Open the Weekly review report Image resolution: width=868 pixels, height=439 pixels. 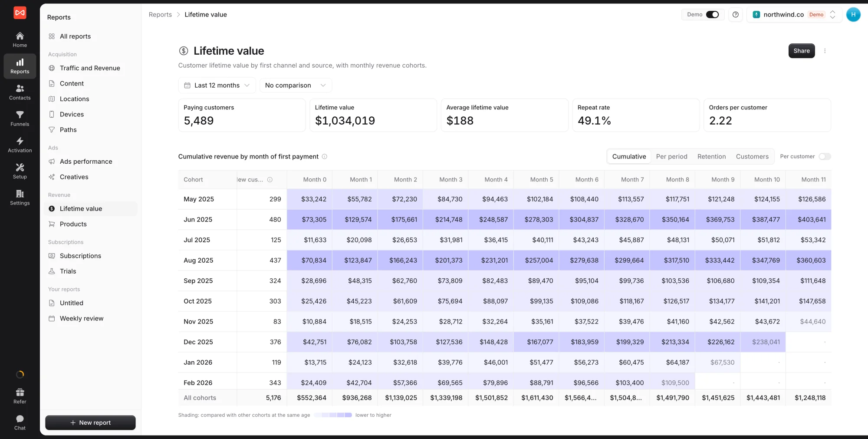tap(90, 318)
